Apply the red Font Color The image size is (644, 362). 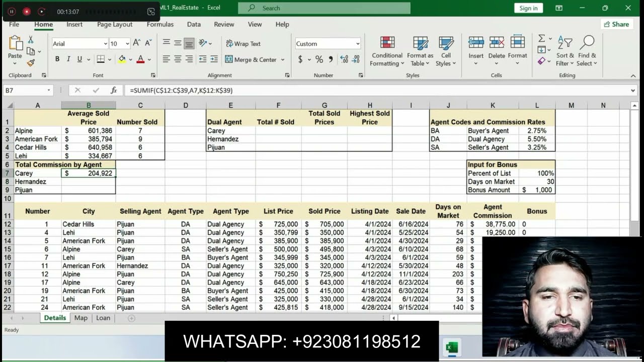[141, 59]
